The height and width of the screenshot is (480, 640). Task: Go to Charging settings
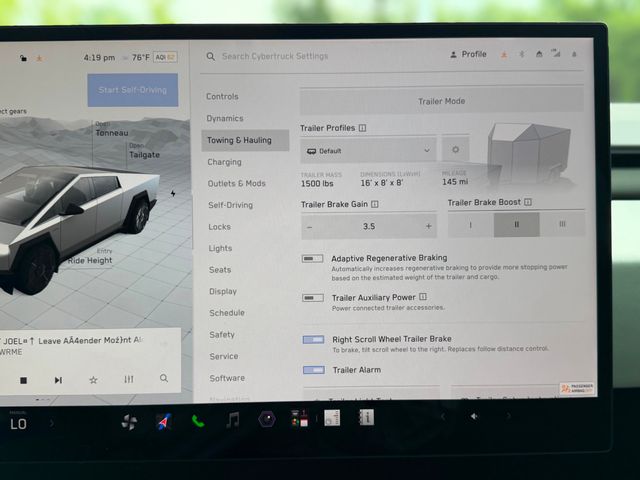click(x=224, y=162)
